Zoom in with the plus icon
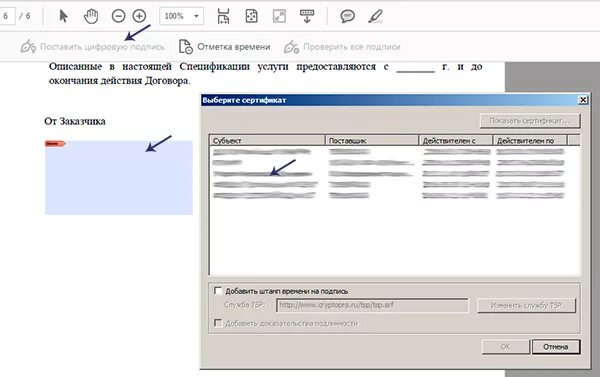Image resolution: width=600 pixels, height=377 pixels. coord(139,16)
